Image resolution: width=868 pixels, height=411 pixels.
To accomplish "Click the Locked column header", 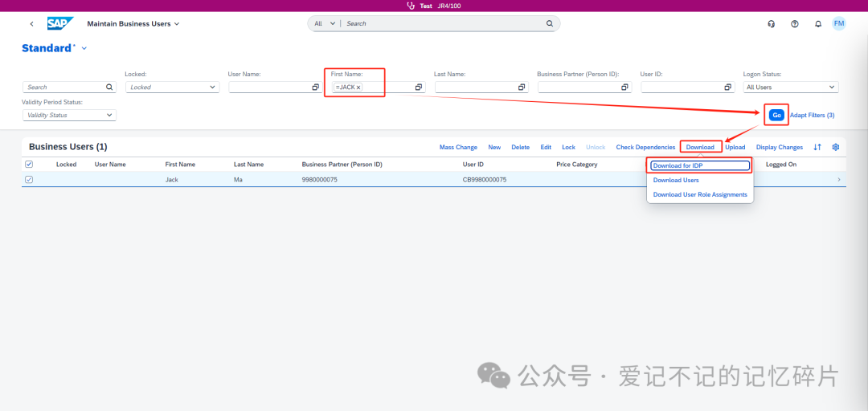I will point(67,165).
